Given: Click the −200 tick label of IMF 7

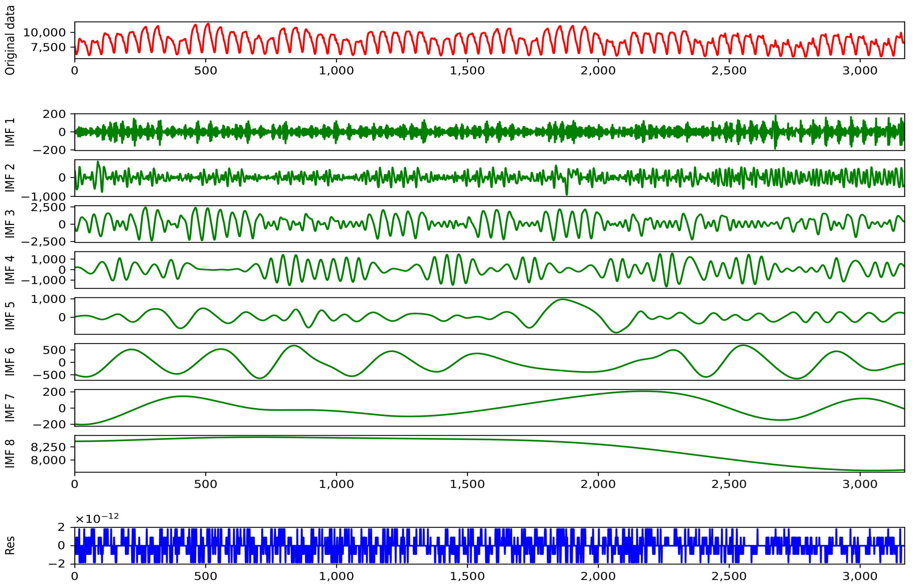Looking at the screenshot, I should (x=49, y=425).
